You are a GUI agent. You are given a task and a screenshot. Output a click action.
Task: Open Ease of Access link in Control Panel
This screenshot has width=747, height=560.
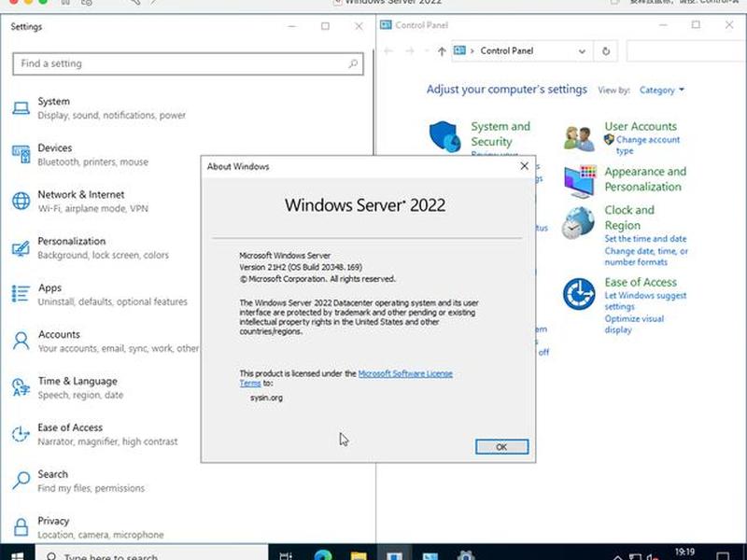[x=641, y=282]
